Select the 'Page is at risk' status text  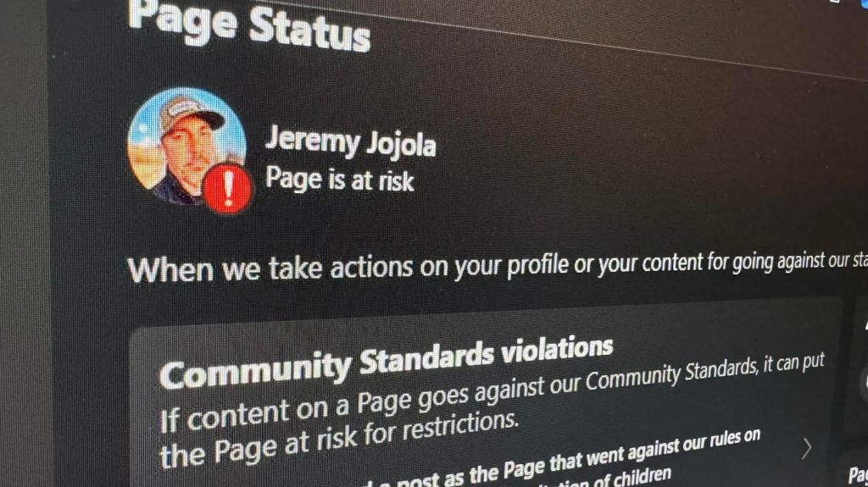coord(339,180)
